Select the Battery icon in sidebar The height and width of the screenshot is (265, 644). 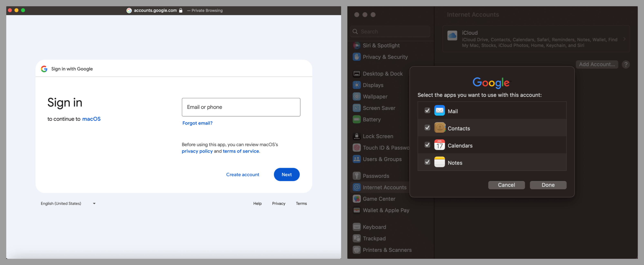coord(357,119)
